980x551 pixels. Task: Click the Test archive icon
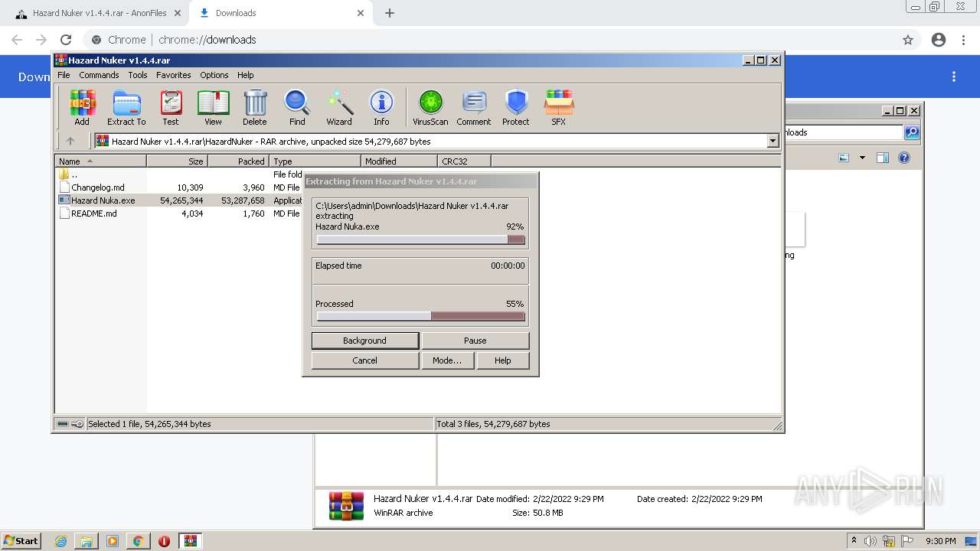171,107
